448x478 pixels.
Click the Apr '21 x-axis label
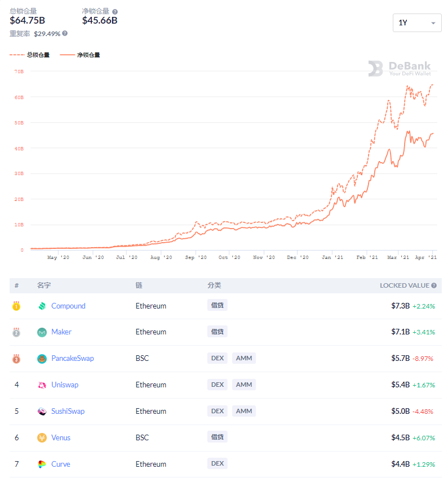[x=425, y=258]
